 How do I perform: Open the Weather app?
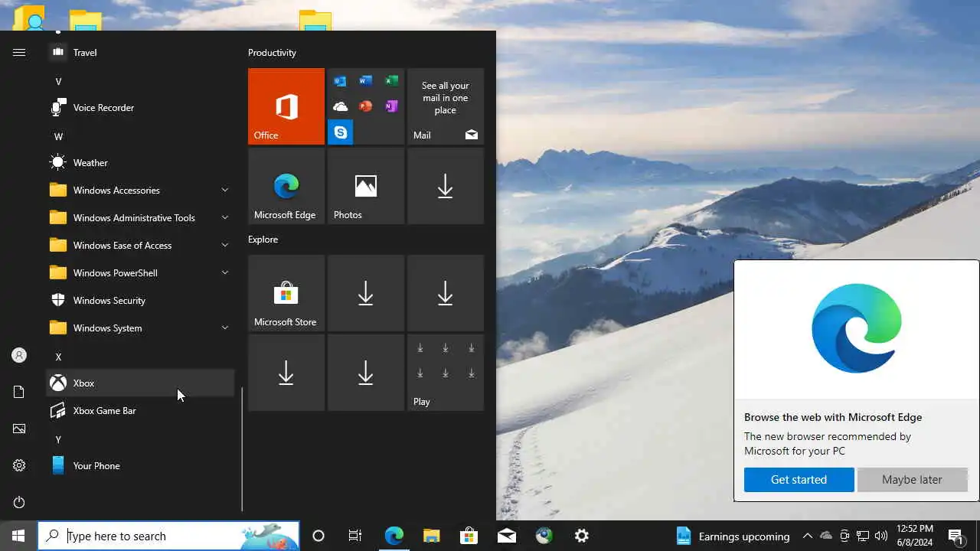[x=140, y=162]
